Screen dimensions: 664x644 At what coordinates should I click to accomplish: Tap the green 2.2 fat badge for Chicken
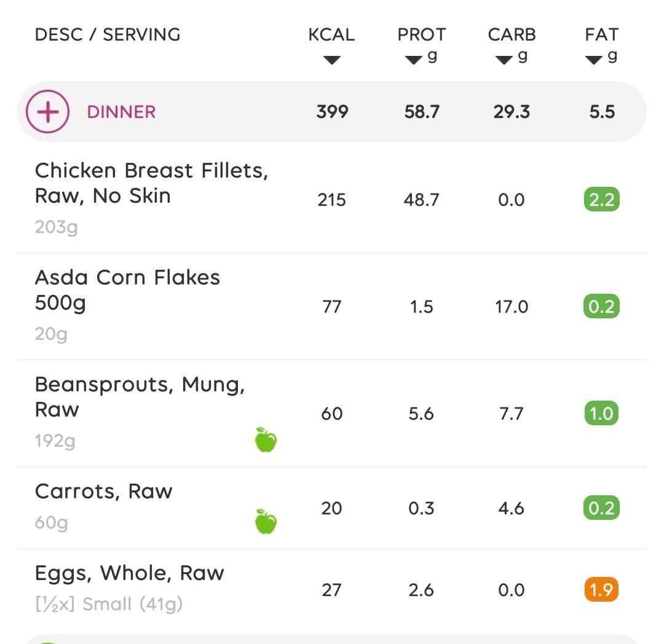point(602,199)
